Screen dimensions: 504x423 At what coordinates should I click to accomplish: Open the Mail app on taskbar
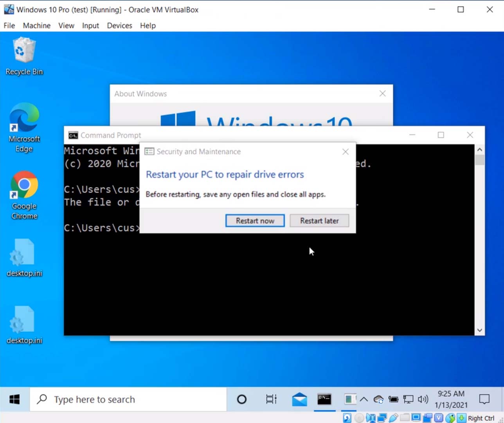tap(299, 399)
